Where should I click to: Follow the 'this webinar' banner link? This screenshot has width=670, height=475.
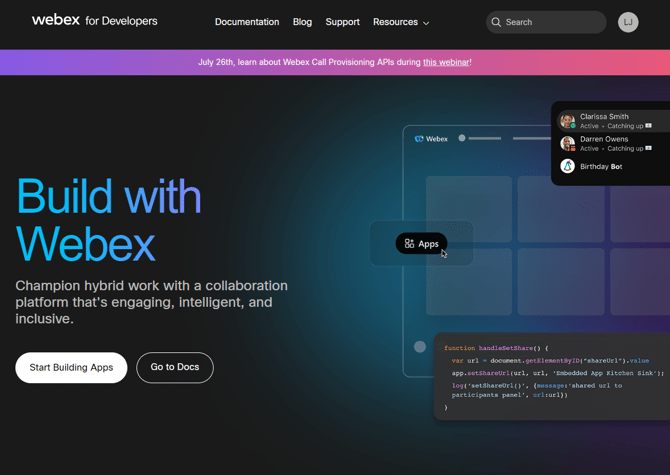[x=446, y=62]
